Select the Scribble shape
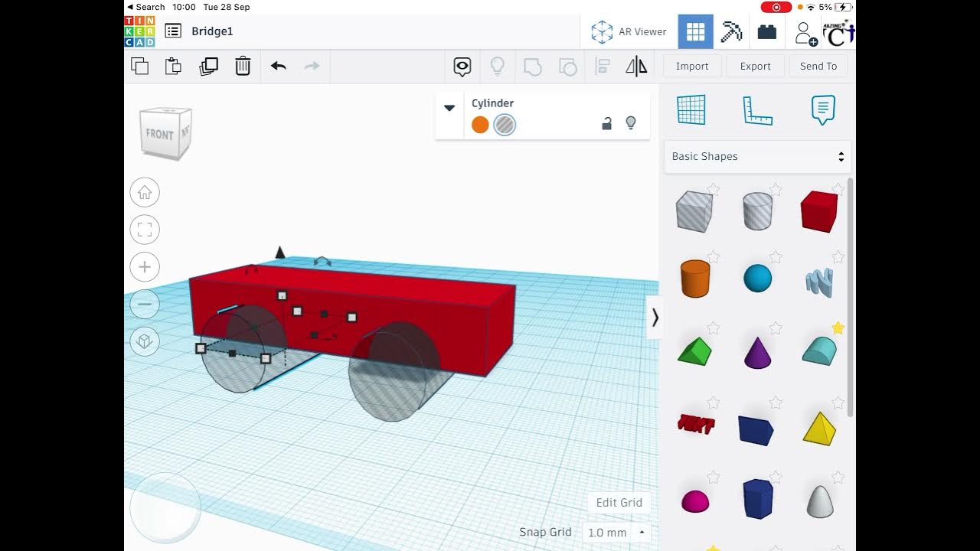 [x=818, y=282]
